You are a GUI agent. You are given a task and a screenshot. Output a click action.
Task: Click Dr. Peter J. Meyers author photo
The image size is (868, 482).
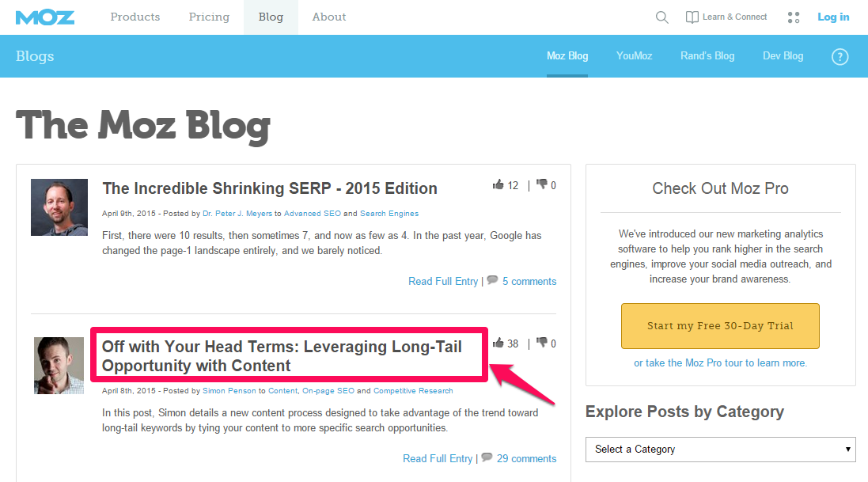click(x=59, y=207)
